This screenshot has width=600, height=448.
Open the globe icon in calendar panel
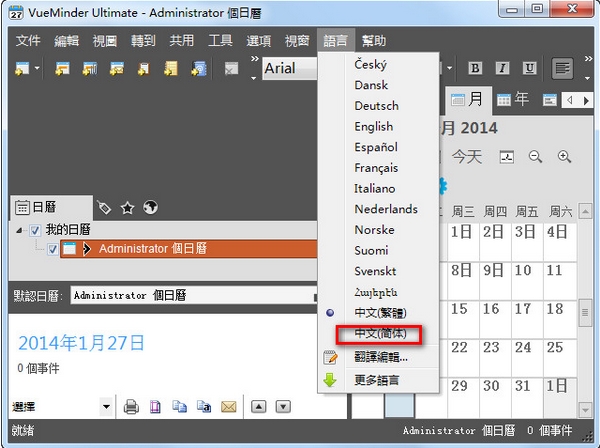click(150, 207)
